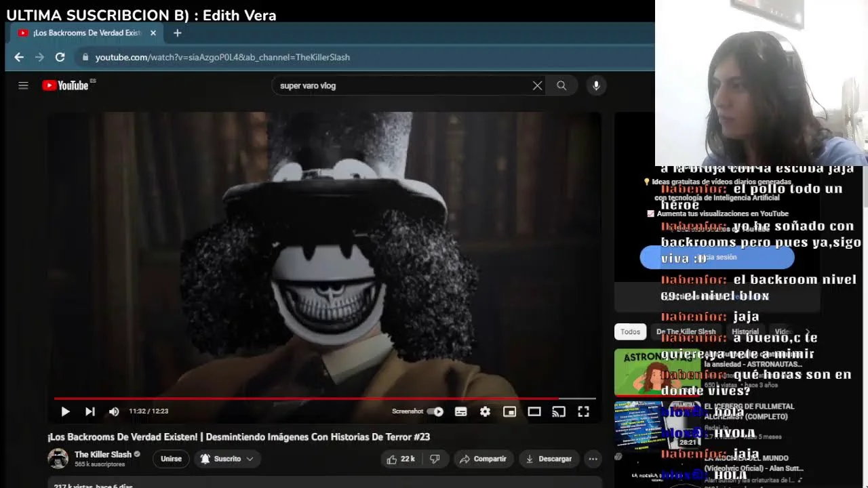Mute the video volume
868x488 pixels.
[114, 411]
